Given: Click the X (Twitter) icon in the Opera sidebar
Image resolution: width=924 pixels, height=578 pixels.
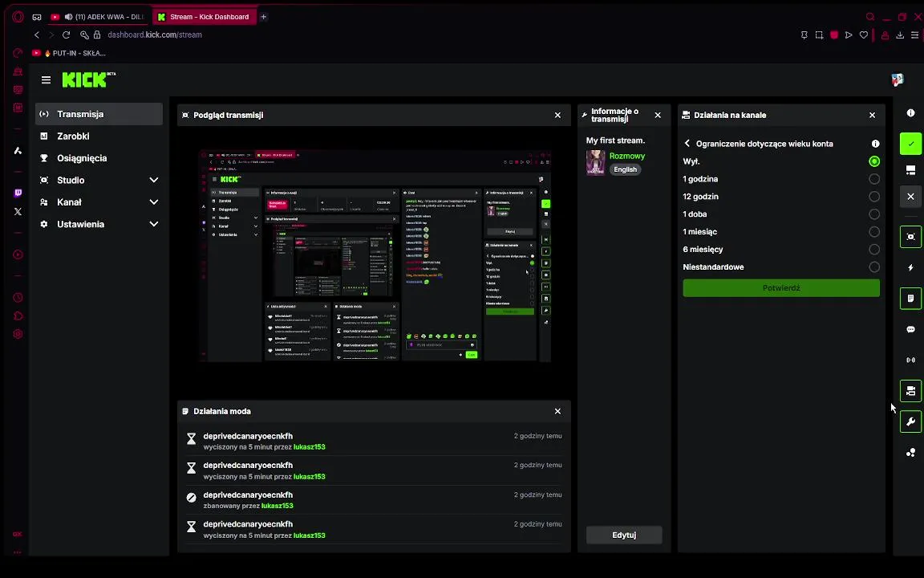Looking at the screenshot, I should coord(18,211).
